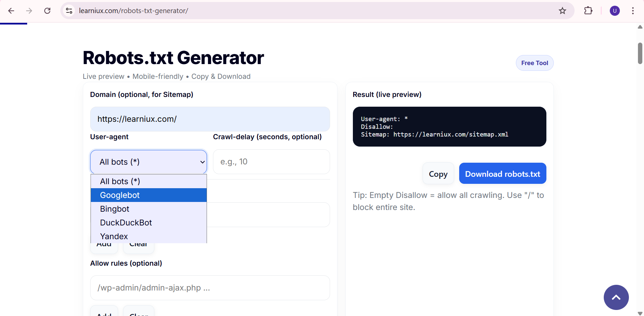Open site information icon in address bar
Viewport: 644px width, 316px height.
click(x=69, y=11)
